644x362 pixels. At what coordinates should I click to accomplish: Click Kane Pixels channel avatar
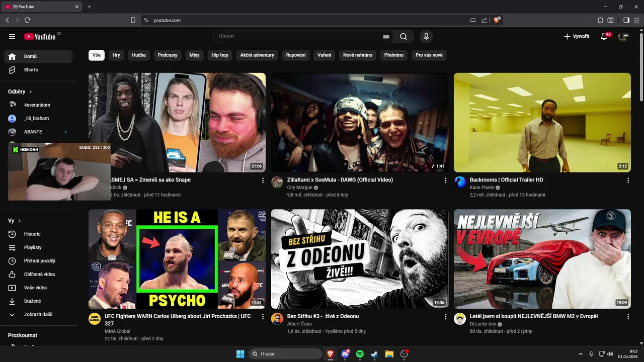[460, 182]
